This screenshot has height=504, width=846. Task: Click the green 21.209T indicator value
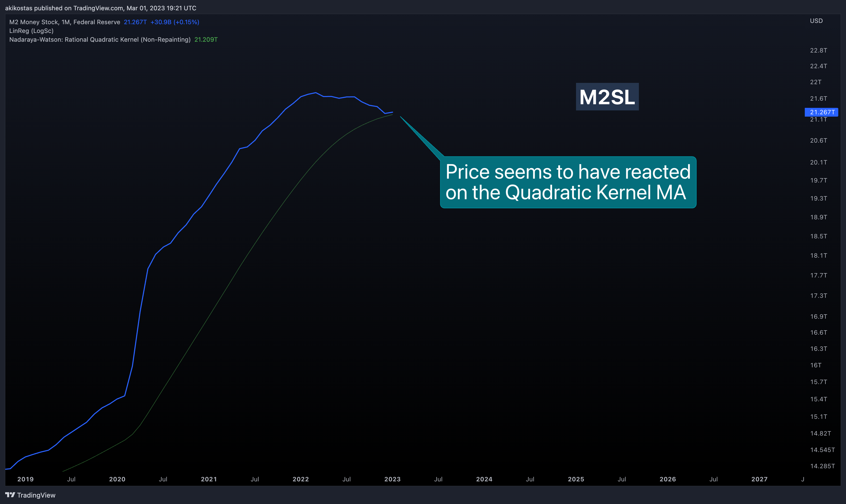click(x=206, y=40)
